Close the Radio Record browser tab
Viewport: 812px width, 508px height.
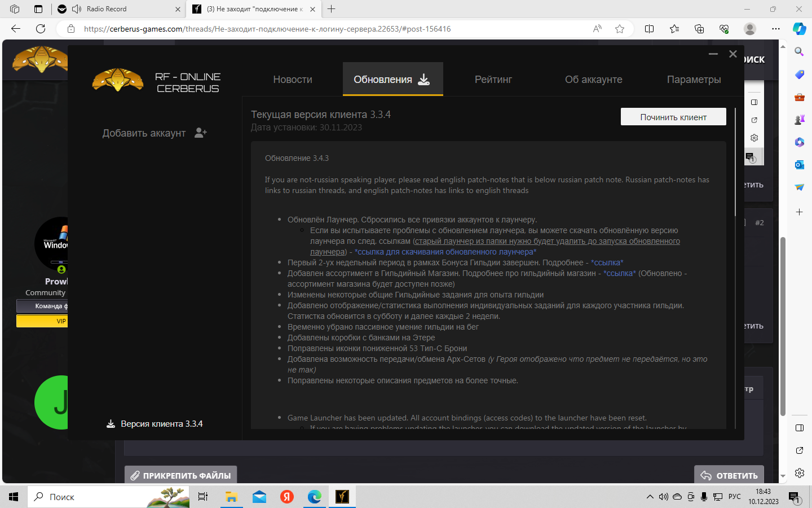(x=178, y=9)
